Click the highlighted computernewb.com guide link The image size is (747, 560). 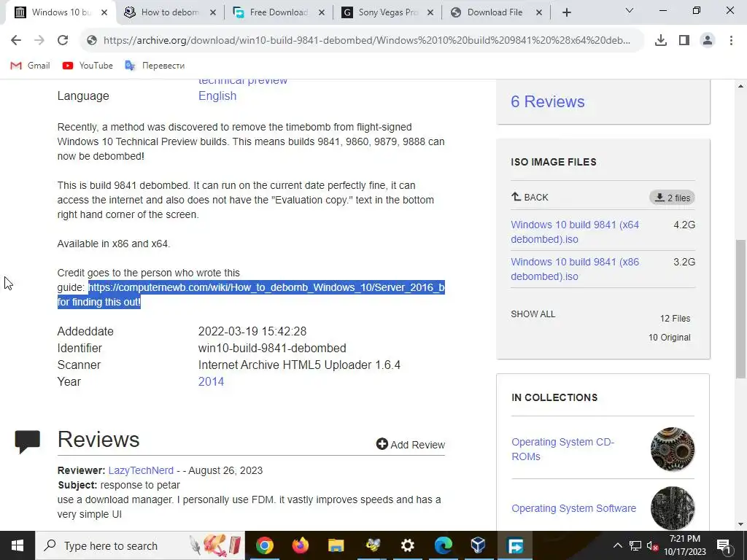click(266, 287)
